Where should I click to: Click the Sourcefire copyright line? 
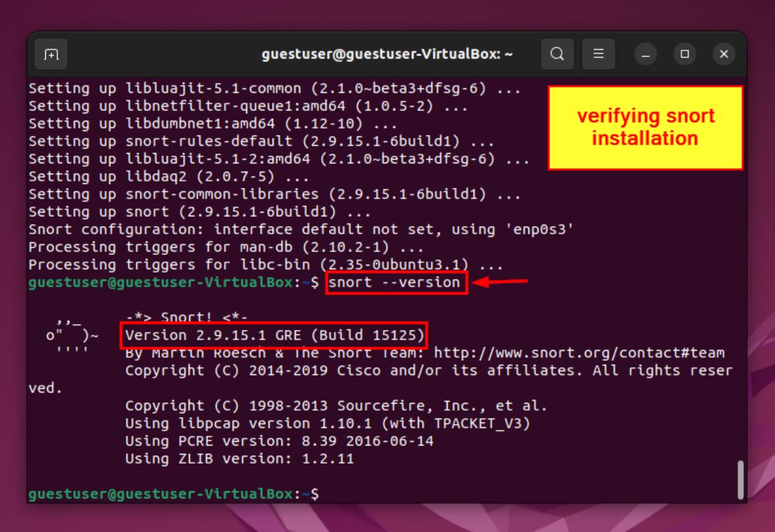[336, 405]
